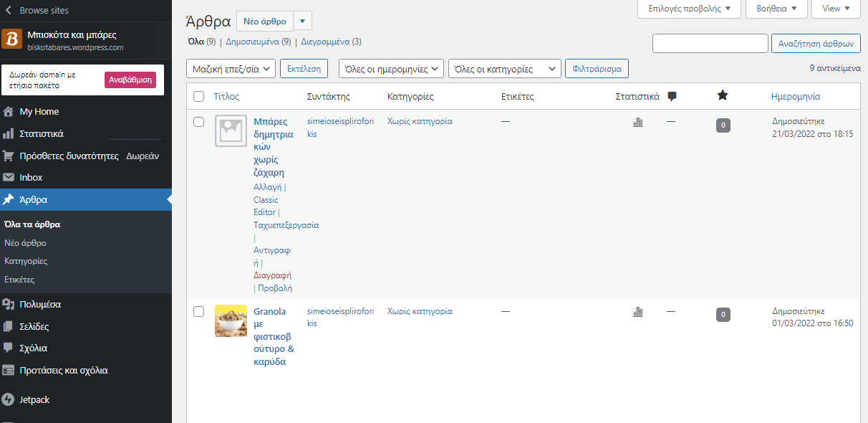Click the star likes column header icon
868x423 pixels.
click(x=723, y=95)
